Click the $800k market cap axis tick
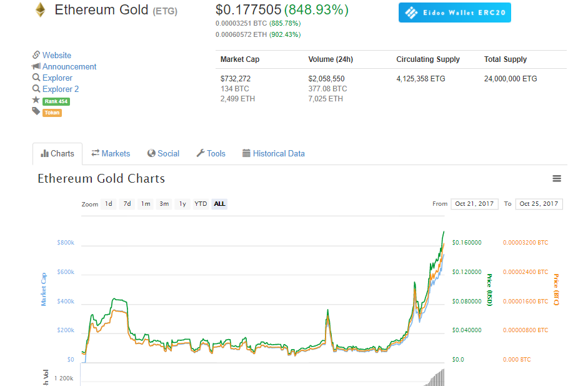Screen dimensions: 588x386 66,243
